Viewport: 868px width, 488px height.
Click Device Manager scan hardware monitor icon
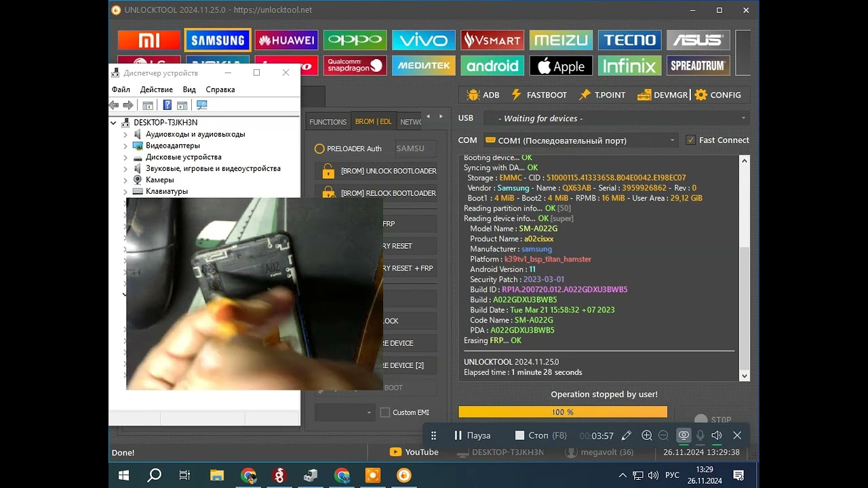[201, 105]
